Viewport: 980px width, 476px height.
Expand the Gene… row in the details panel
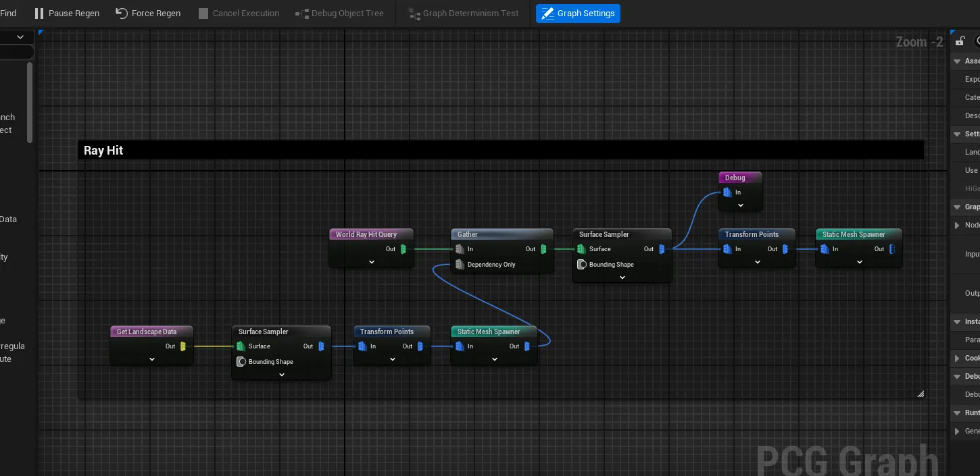pos(957,431)
